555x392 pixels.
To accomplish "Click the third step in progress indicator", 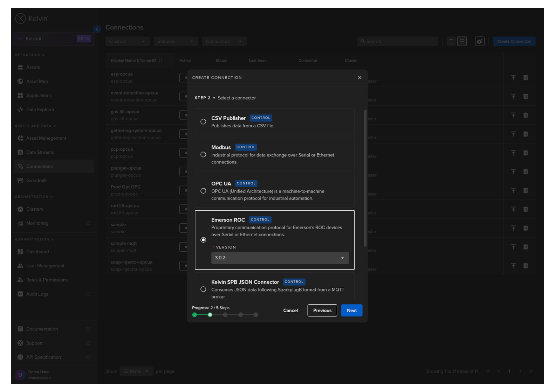I will 225,315.
